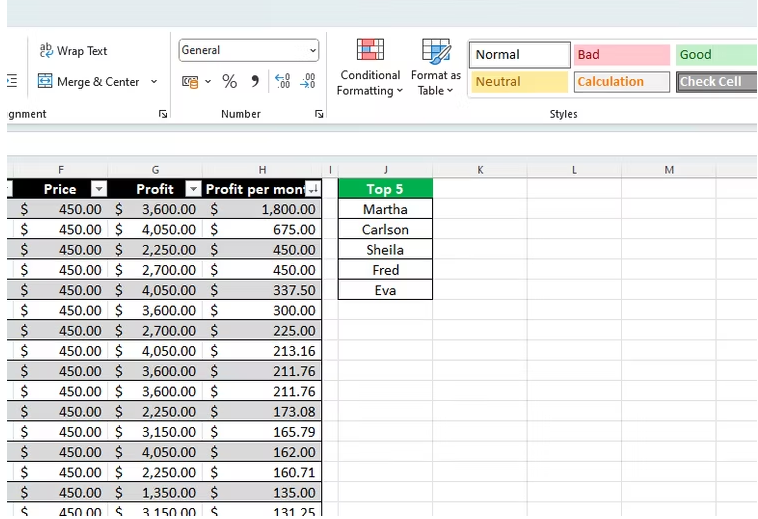
Task: Open the Profit column filter dropdown
Action: point(193,189)
